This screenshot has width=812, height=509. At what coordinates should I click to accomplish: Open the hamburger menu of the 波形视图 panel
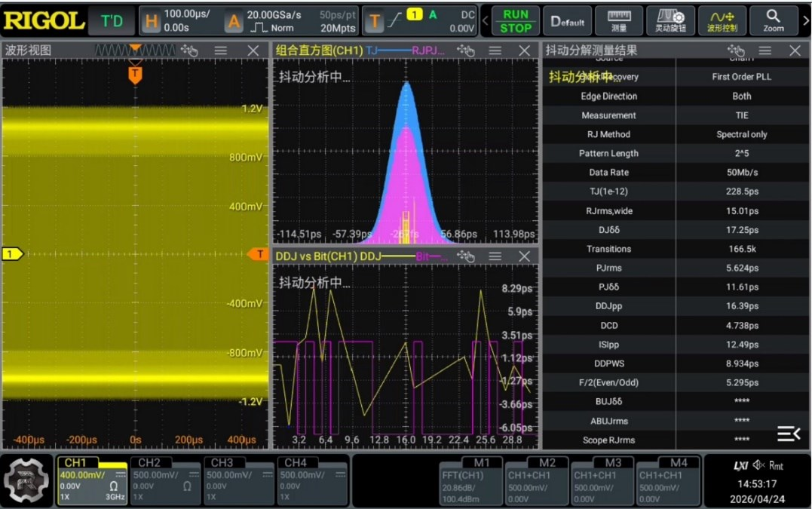(x=221, y=51)
